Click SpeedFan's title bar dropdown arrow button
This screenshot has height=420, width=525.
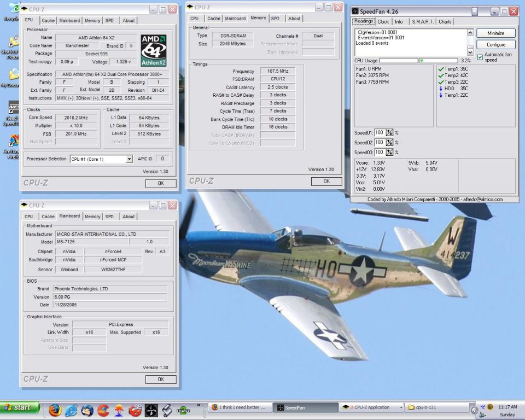pos(475,11)
